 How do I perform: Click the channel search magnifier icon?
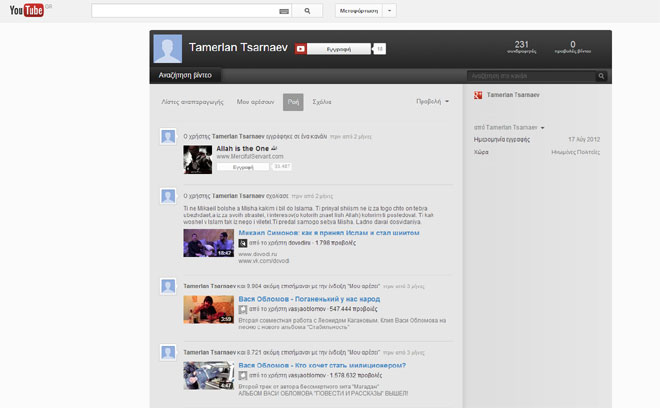pos(606,75)
